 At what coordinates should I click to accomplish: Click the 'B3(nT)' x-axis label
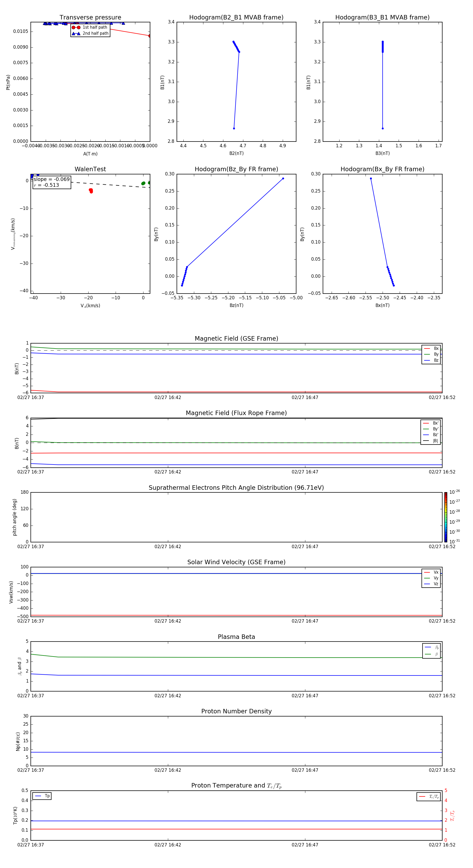pos(382,153)
